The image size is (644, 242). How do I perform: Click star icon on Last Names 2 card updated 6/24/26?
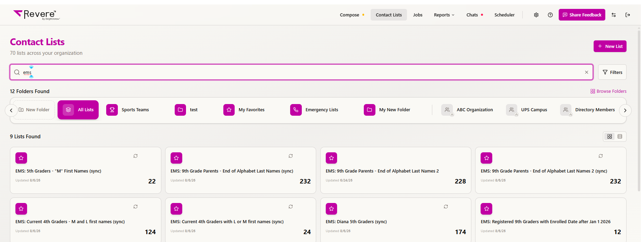coord(331,158)
